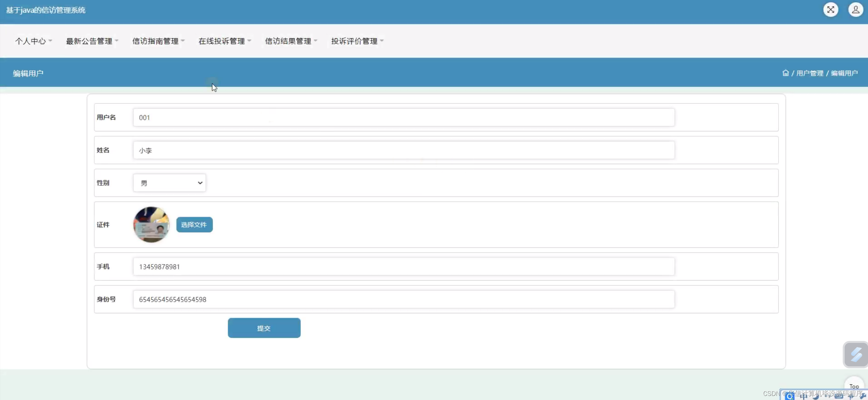The width and height of the screenshot is (868, 400).
Task: Click the home icon in breadcrumb
Action: click(785, 73)
